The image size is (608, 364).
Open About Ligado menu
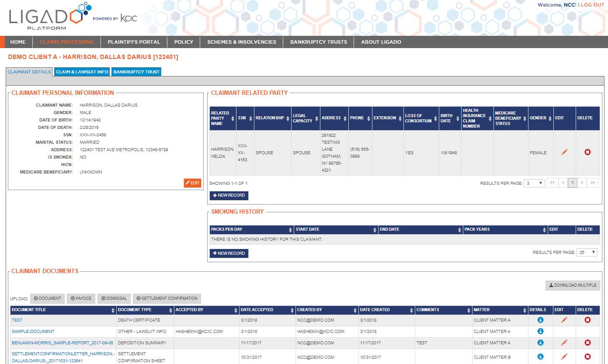[x=381, y=42]
